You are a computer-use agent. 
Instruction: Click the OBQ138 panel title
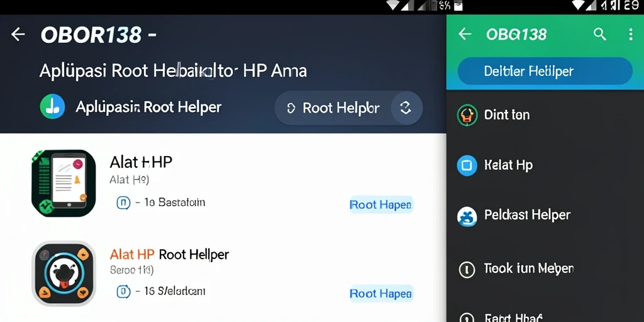pos(516,35)
